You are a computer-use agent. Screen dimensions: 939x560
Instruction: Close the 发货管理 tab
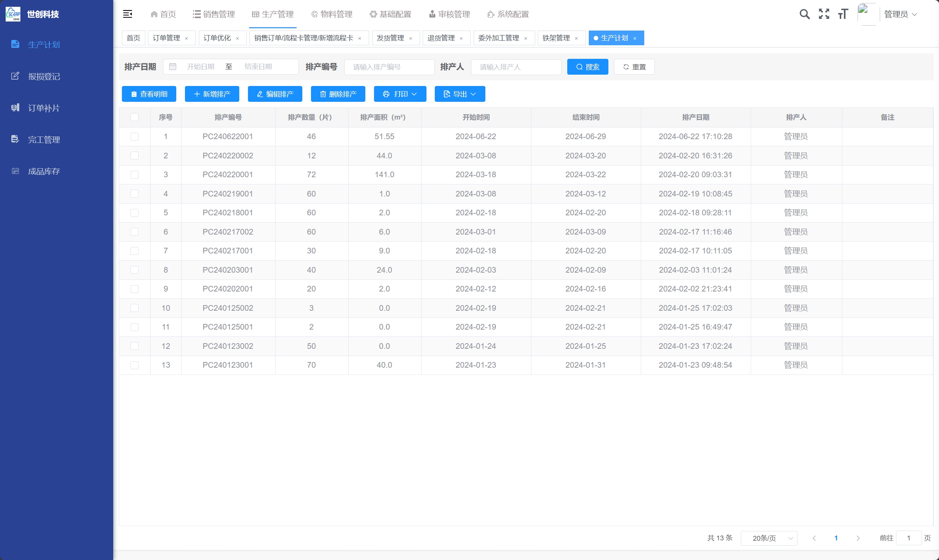411,38
